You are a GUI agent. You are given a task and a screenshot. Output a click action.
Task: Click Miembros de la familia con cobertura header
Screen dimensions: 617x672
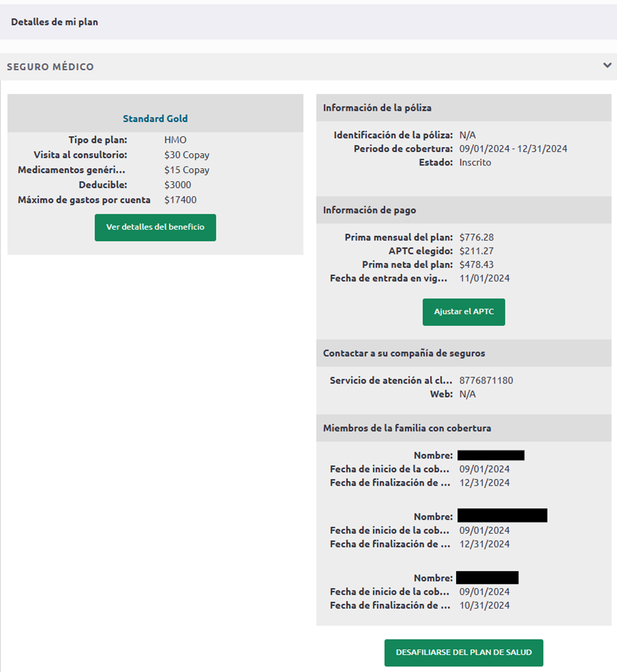click(x=407, y=428)
